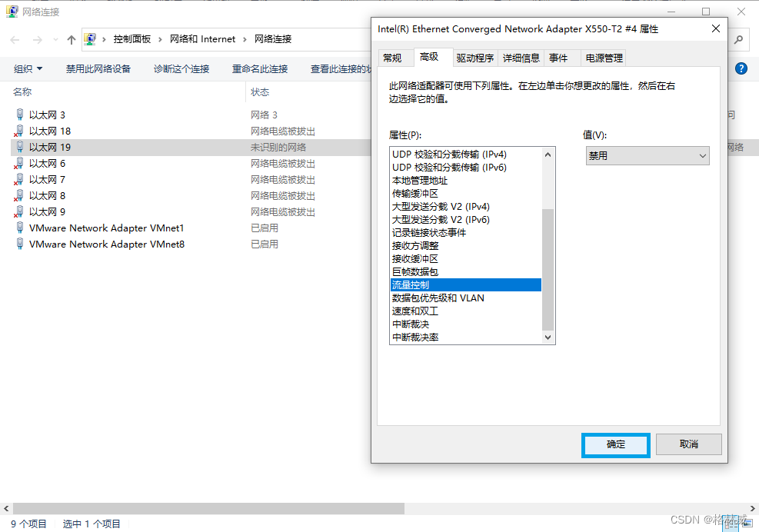Click the 以太网 7 adapter icon
Image resolution: width=759 pixels, height=532 pixels.
click(x=19, y=179)
